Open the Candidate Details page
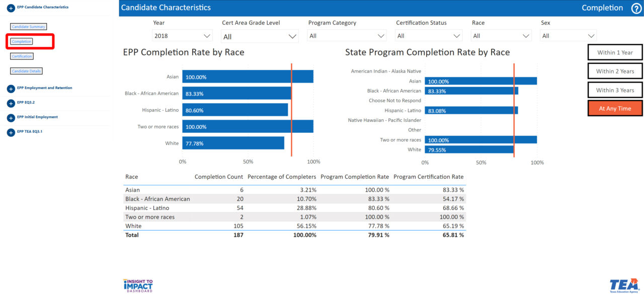 point(27,71)
